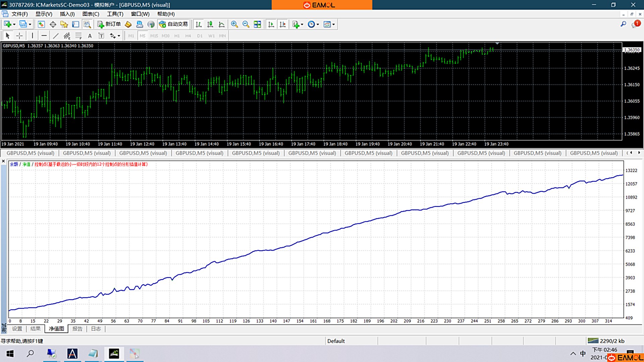Open the 工具(T) menu
The height and width of the screenshot is (362, 644).
point(115,14)
